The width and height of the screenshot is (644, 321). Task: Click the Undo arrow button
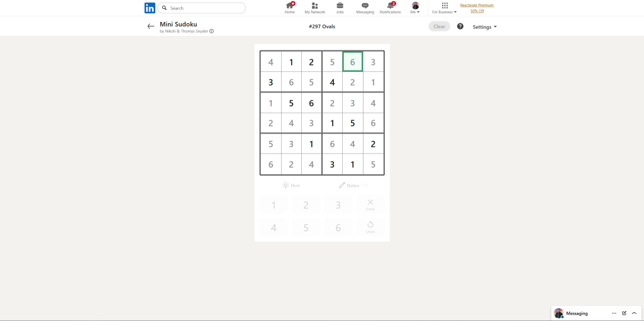pyautogui.click(x=370, y=228)
